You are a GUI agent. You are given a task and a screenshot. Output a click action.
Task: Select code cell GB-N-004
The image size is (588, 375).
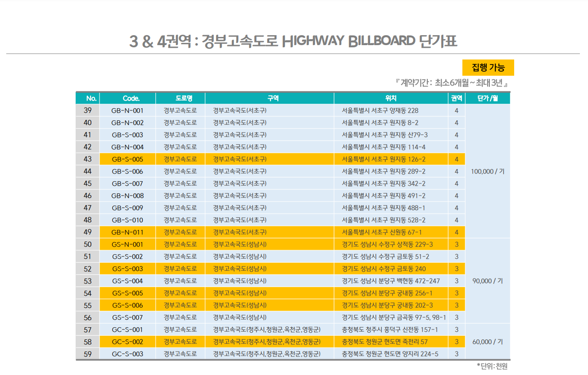point(128,147)
